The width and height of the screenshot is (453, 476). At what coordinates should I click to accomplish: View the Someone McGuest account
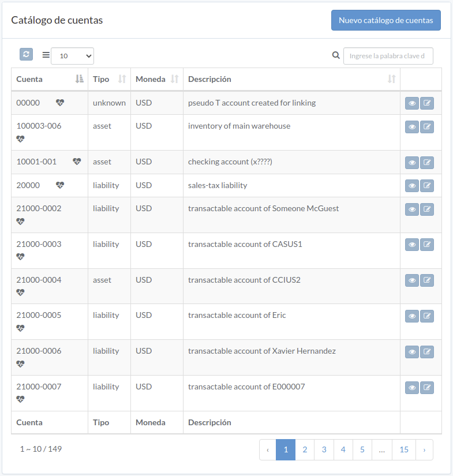tap(412, 209)
